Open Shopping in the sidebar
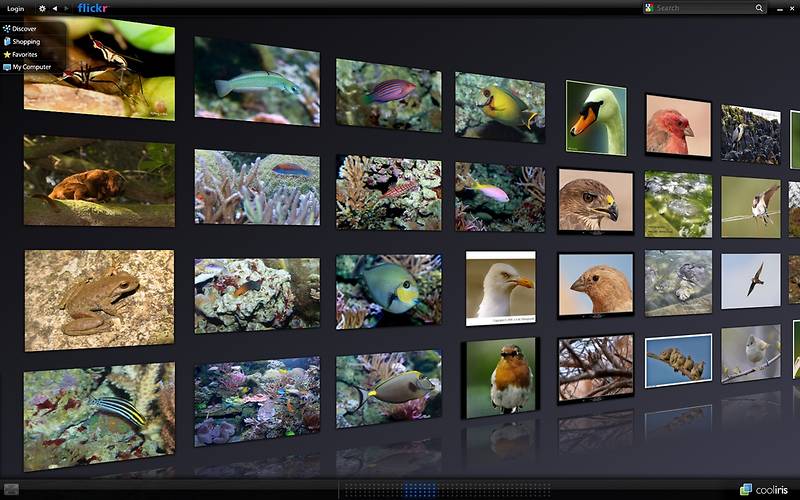This screenshot has height=500, width=800. (x=26, y=42)
